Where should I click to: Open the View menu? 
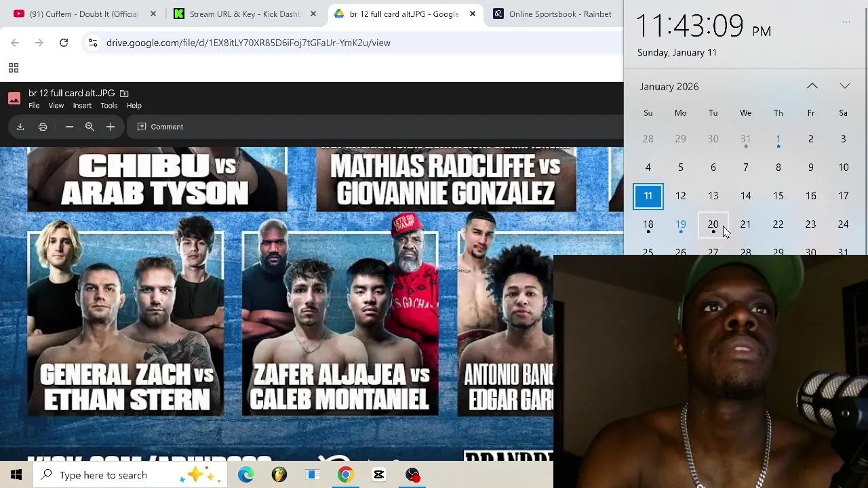click(x=56, y=106)
